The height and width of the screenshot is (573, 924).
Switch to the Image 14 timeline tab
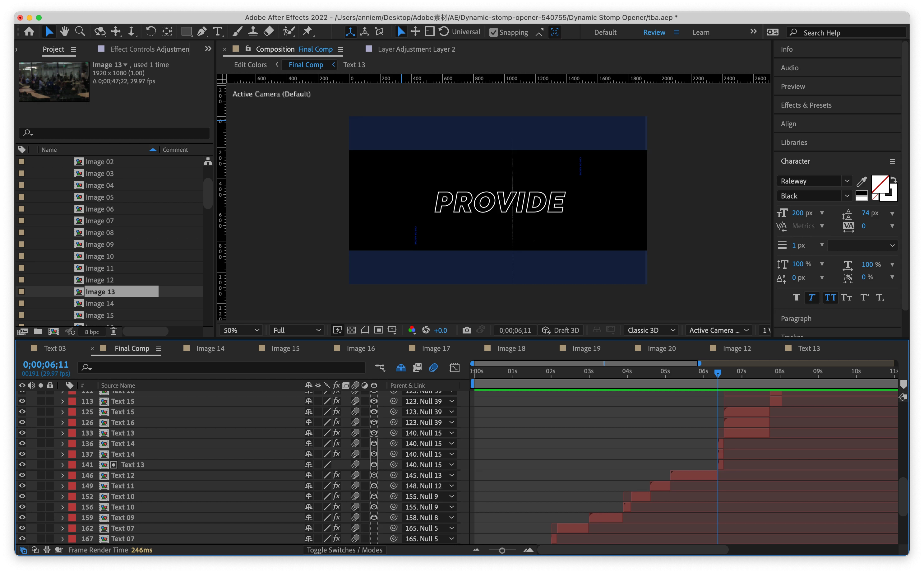210,348
